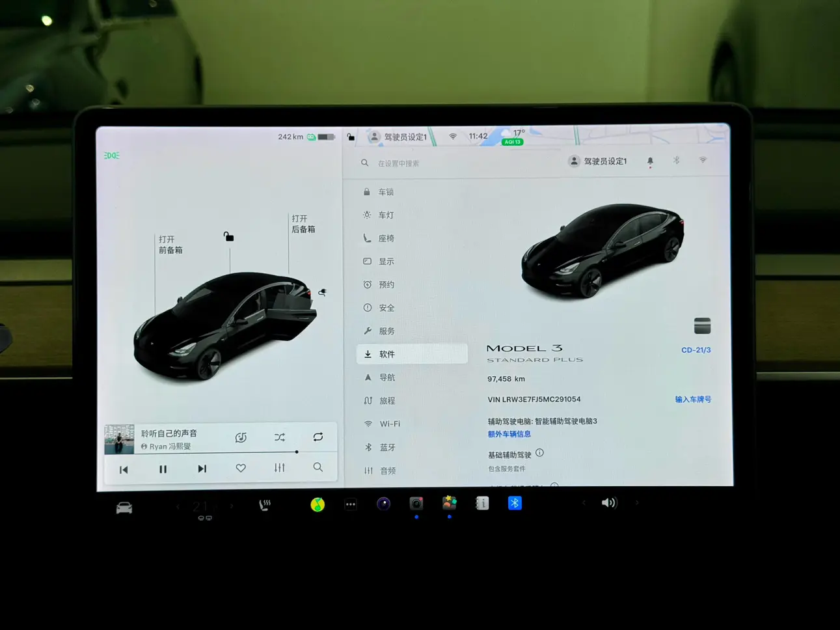Tap the Bluetooth icon in bottom dock
This screenshot has width=840, height=630.
click(515, 503)
